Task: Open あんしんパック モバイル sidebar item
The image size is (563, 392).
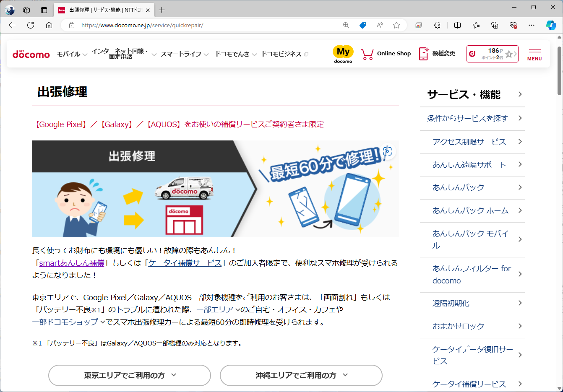Action: point(472,239)
